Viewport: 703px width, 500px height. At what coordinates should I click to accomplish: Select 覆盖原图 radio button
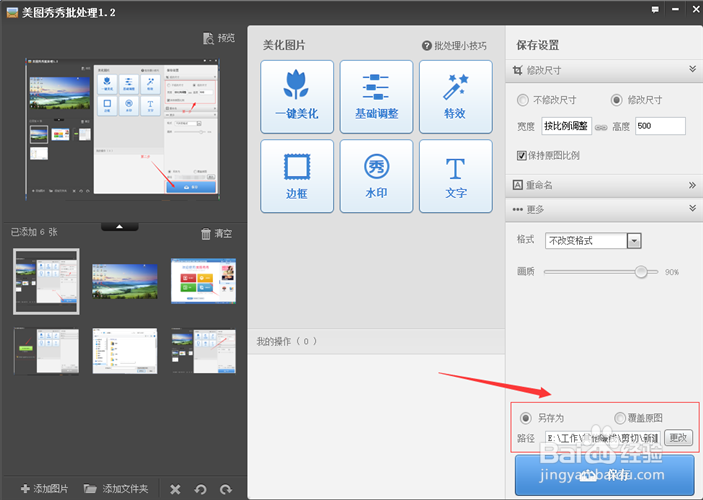click(620, 418)
